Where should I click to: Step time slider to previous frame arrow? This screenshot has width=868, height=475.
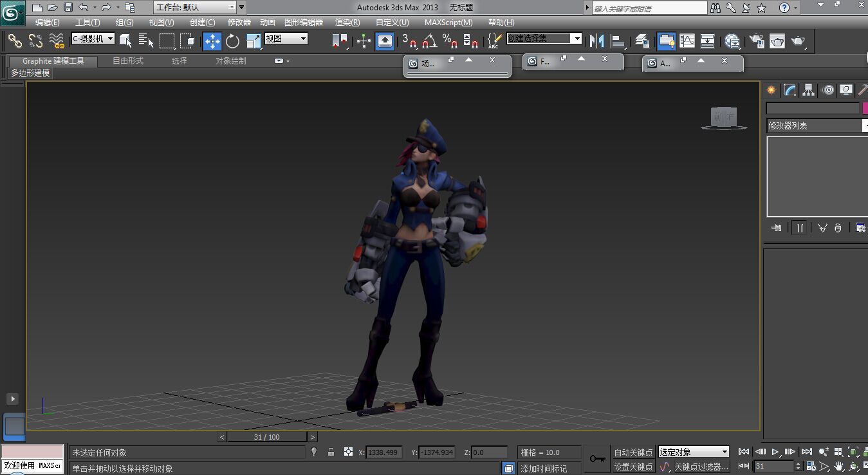click(x=222, y=437)
